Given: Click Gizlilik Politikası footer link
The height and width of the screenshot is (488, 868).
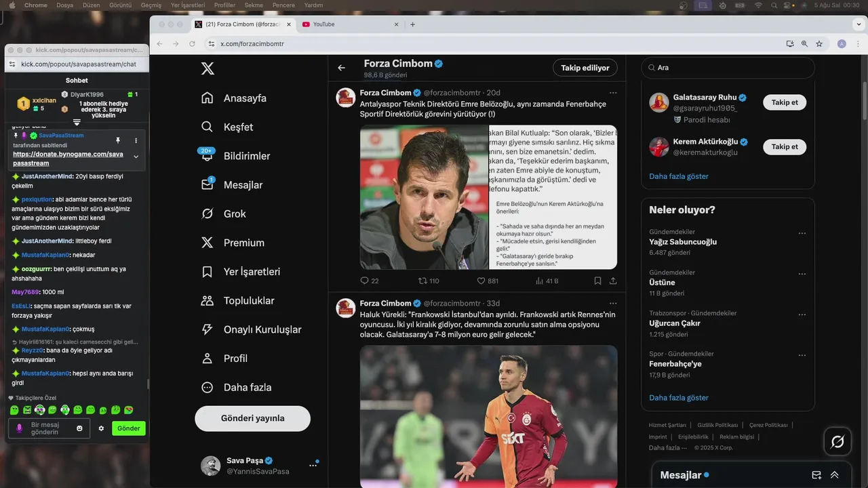Looking at the screenshot, I should pos(718,425).
